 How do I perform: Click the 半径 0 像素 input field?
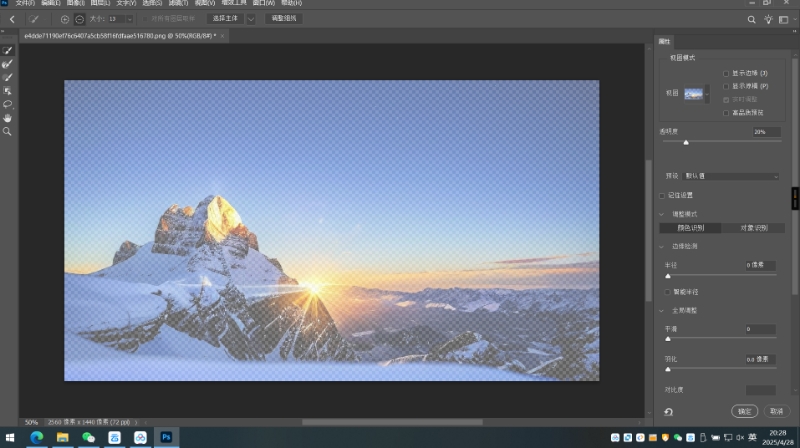pyautogui.click(x=761, y=265)
